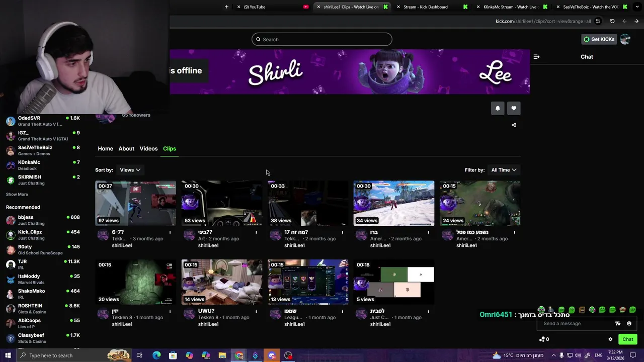
Task: Open the ROSHTEIN recommended channel
Action: (43, 309)
